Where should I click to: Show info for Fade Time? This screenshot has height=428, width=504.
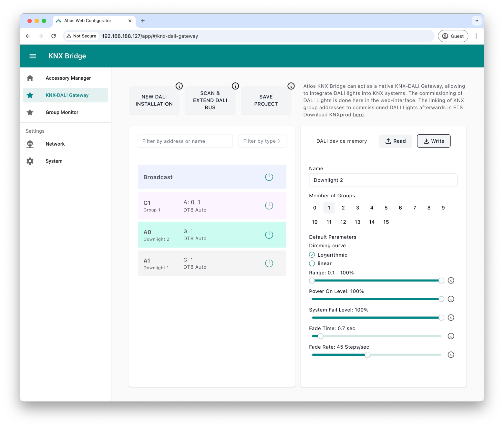coord(451,336)
